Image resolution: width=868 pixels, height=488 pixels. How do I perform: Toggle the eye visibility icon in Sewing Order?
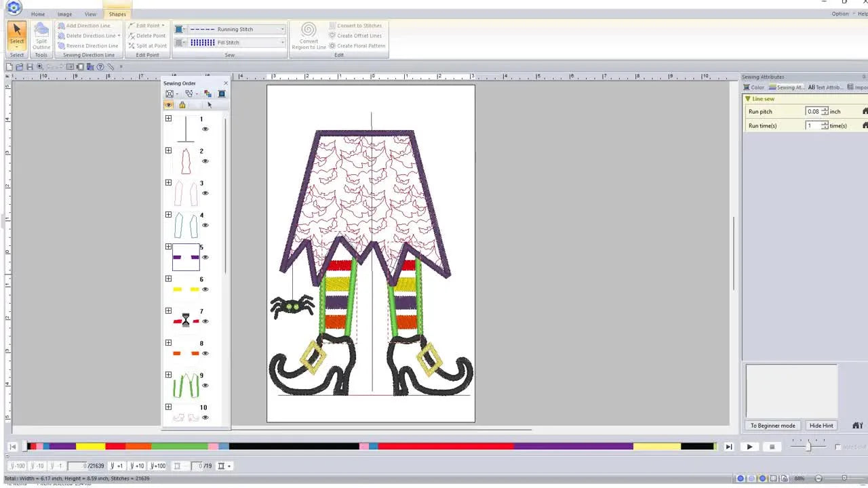coord(168,104)
